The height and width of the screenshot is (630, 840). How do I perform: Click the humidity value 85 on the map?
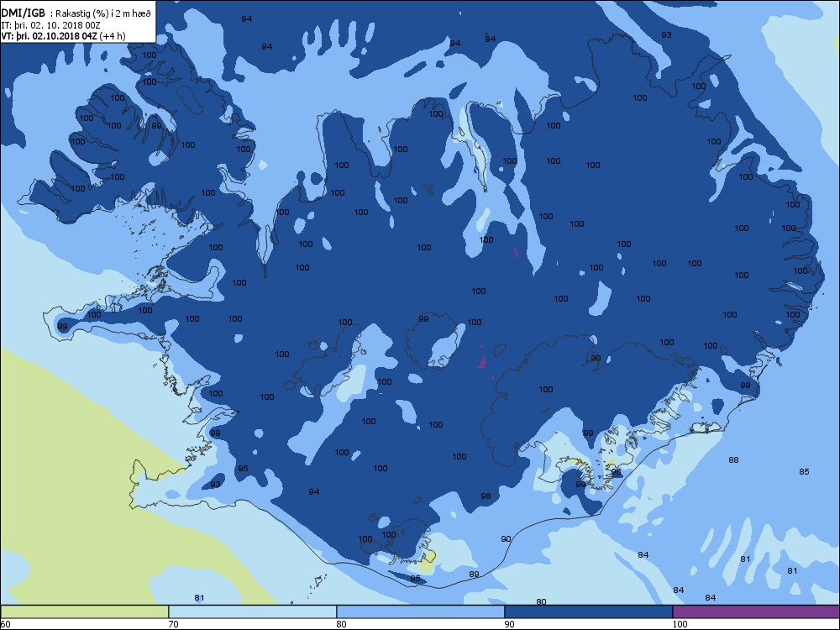coord(804,471)
